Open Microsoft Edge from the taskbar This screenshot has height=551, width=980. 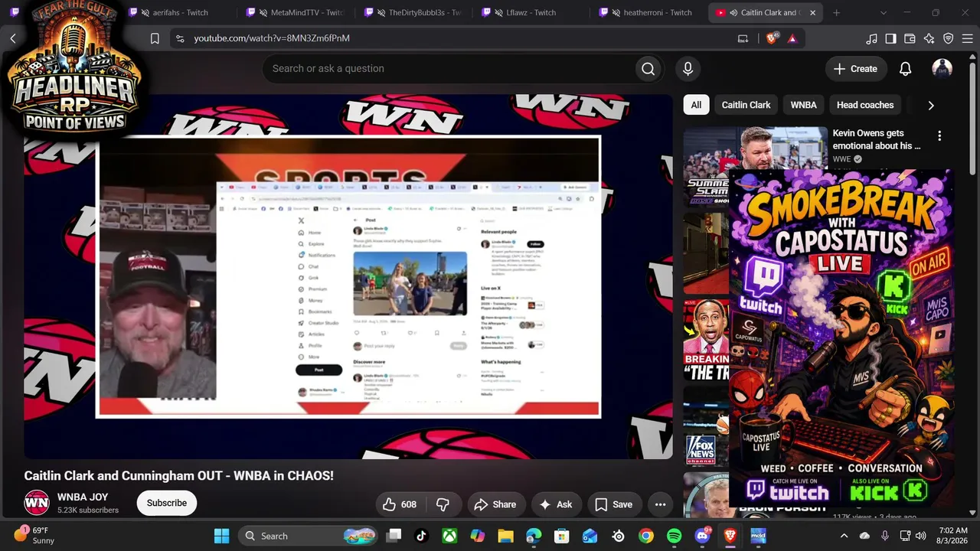(x=534, y=536)
